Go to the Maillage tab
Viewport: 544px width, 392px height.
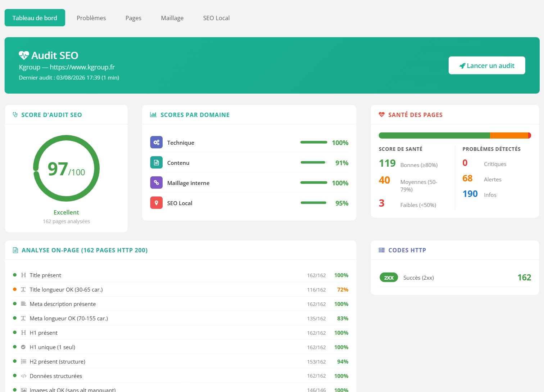pyautogui.click(x=172, y=18)
